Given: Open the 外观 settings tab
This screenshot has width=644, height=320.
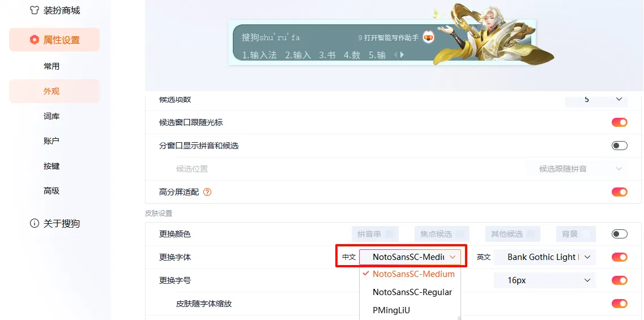Looking at the screenshot, I should pyautogui.click(x=54, y=91).
